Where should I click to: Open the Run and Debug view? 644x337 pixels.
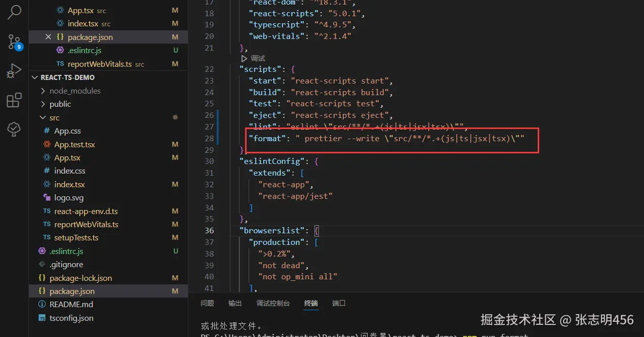(x=14, y=71)
